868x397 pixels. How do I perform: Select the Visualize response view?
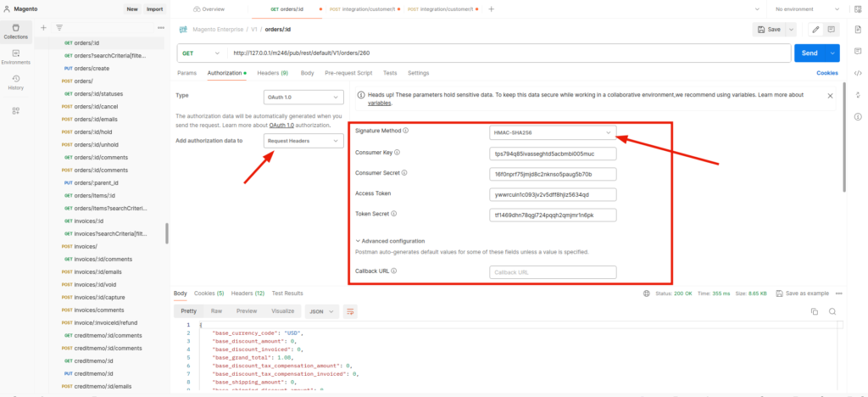pyautogui.click(x=282, y=311)
